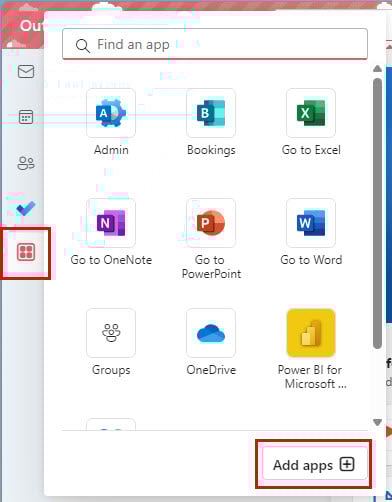Viewport: 392px width, 502px height.
Task: Click the Add apps button
Action: [315, 464]
